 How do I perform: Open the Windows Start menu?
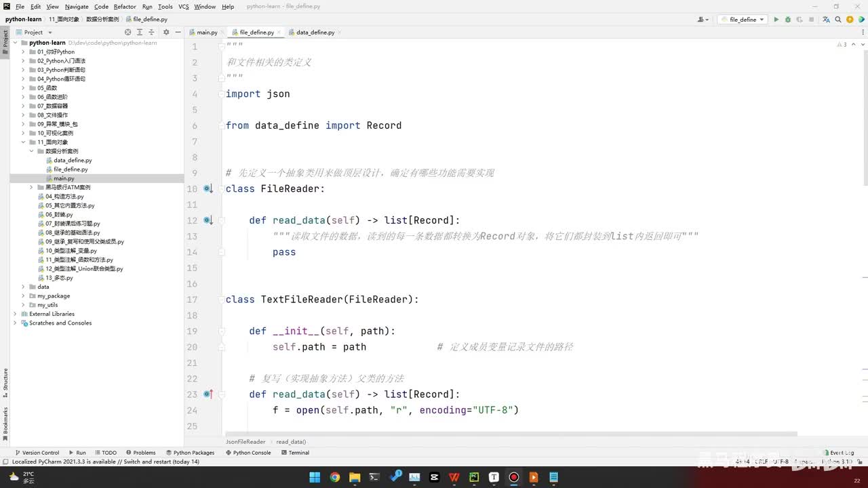[x=315, y=477]
